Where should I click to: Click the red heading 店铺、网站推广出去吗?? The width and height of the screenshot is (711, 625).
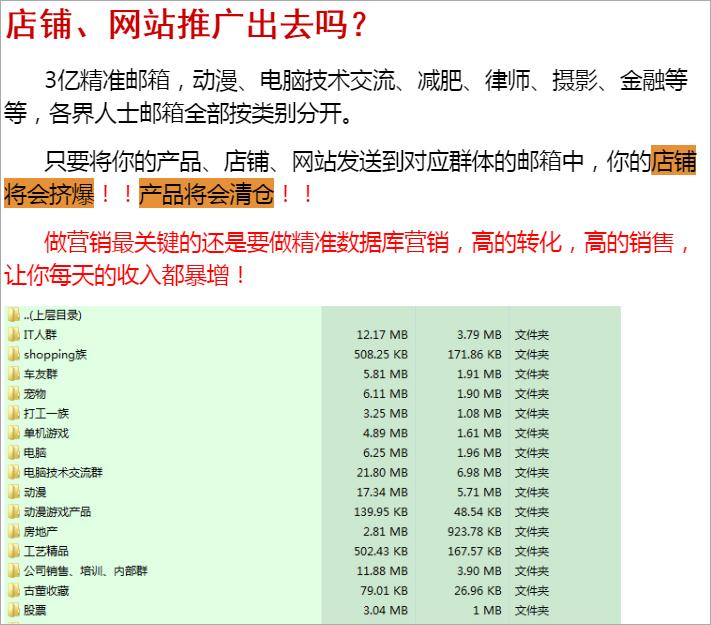click(x=186, y=25)
